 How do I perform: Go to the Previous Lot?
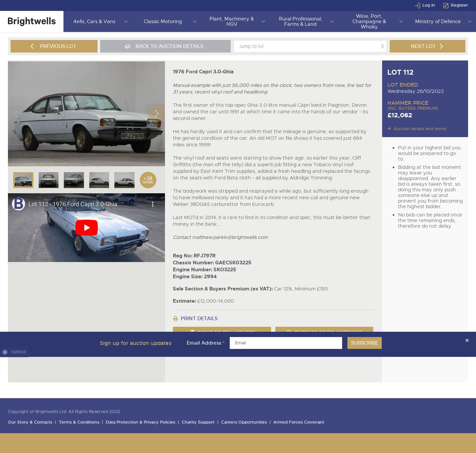[54, 46]
